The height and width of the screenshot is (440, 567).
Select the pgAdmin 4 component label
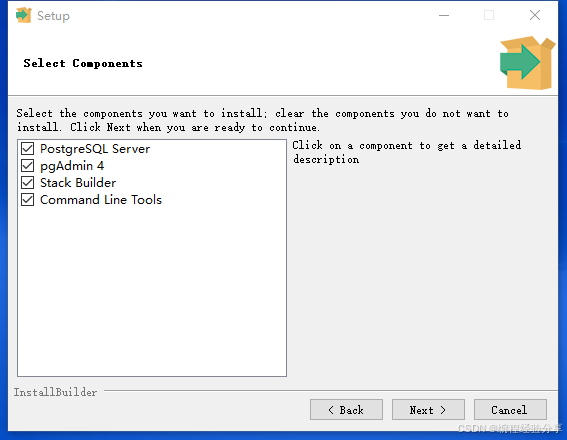72,166
